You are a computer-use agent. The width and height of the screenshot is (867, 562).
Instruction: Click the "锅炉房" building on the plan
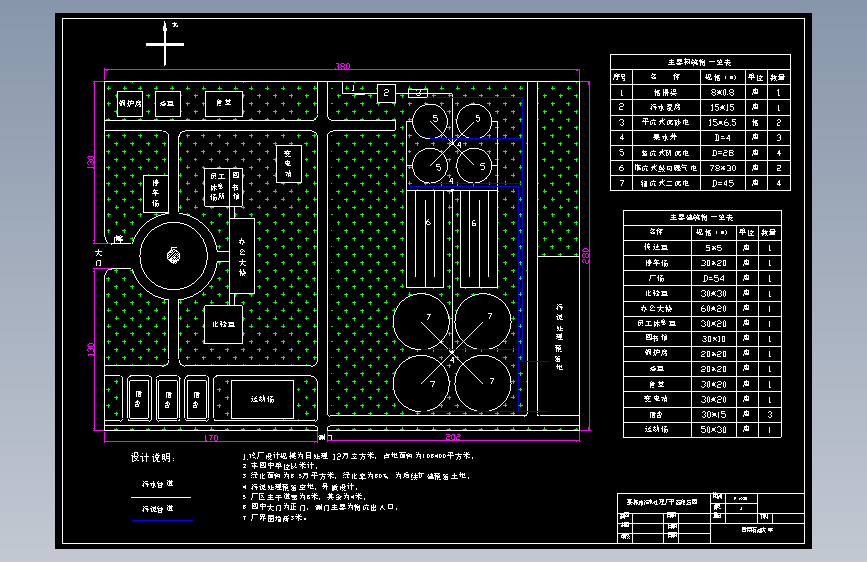click(130, 103)
